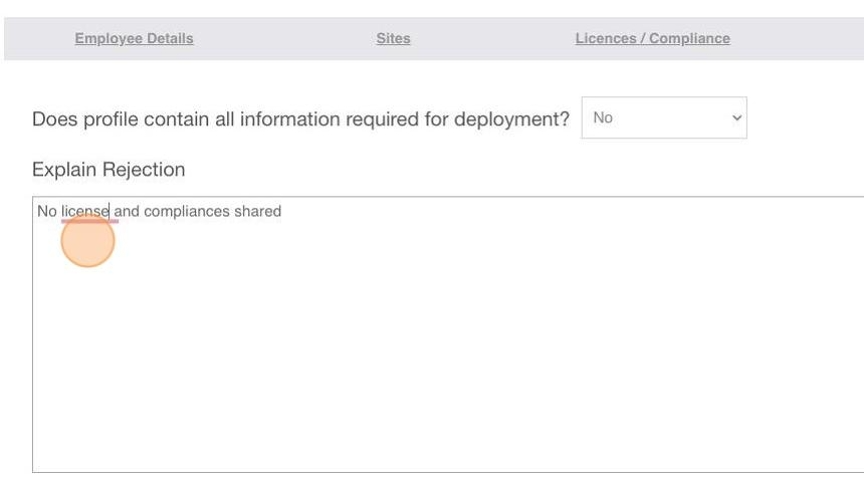Click the deployment information question label
864x484 pixels.
[x=300, y=119]
